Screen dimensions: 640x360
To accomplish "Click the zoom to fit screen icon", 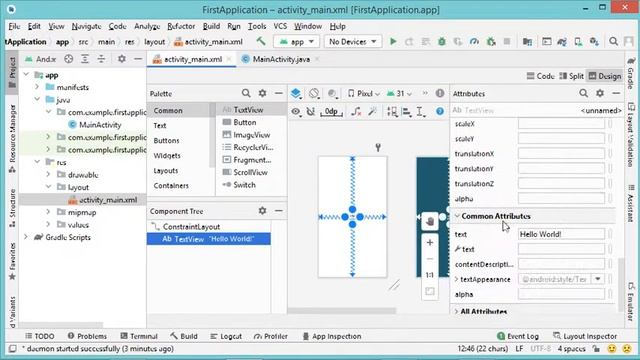I will point(430,291).
